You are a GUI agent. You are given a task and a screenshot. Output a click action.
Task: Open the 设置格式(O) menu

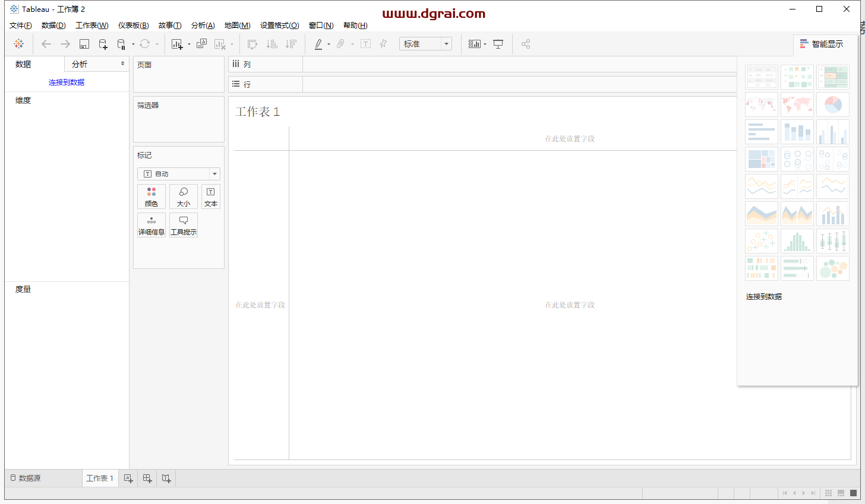[x=279, y=26]
